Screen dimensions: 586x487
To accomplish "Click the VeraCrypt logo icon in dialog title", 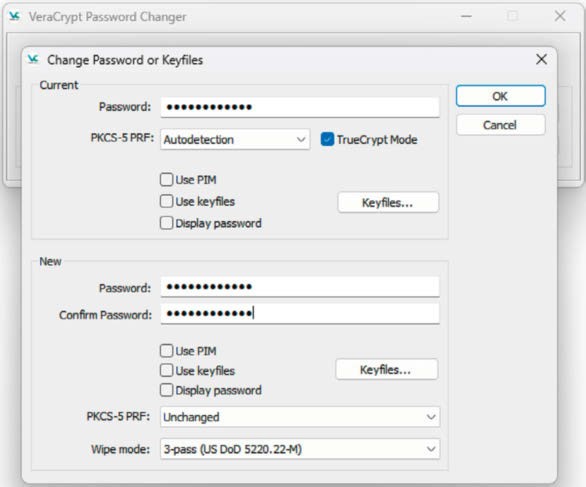I will click(33, 59).
